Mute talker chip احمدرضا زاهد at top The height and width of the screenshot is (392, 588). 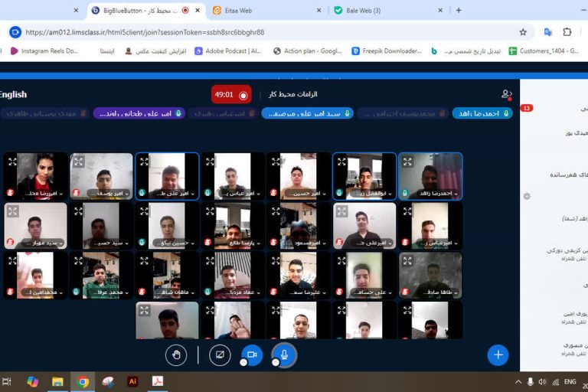tap(482, 113)
